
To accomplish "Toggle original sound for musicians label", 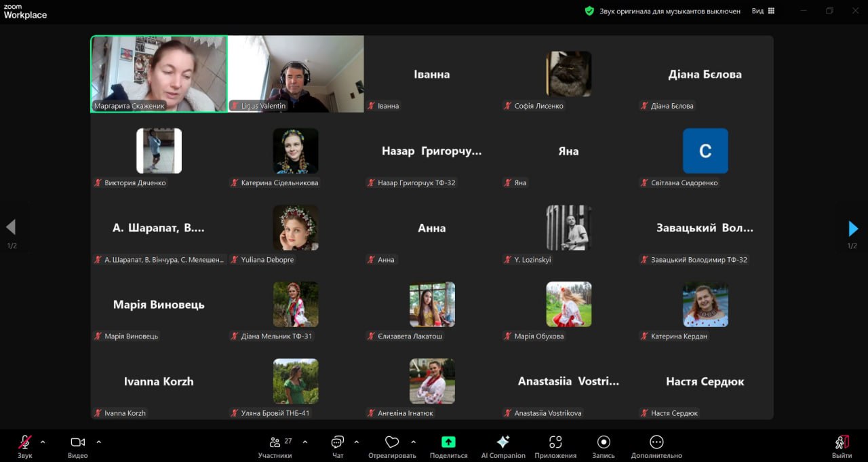I will tap(669, 12).
